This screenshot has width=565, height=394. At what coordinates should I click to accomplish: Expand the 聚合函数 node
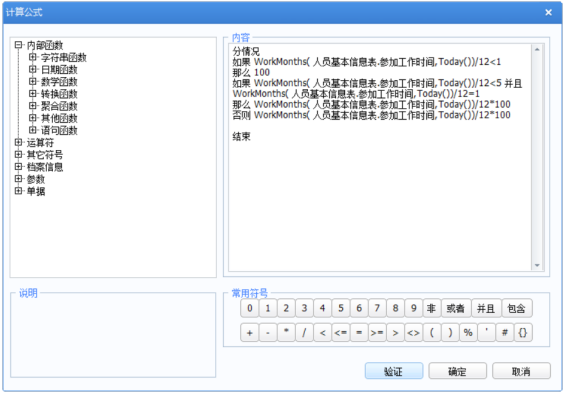click(32, 106)
